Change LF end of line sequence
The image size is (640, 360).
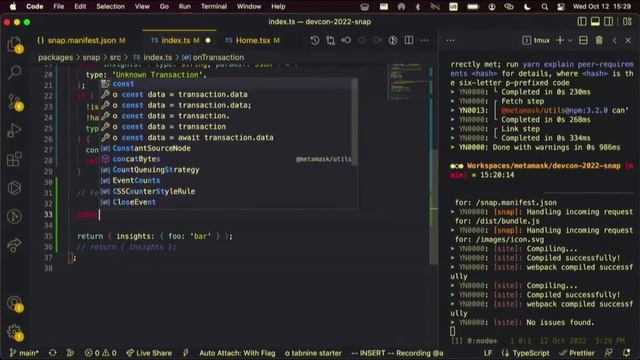click(x=488, y=353)
